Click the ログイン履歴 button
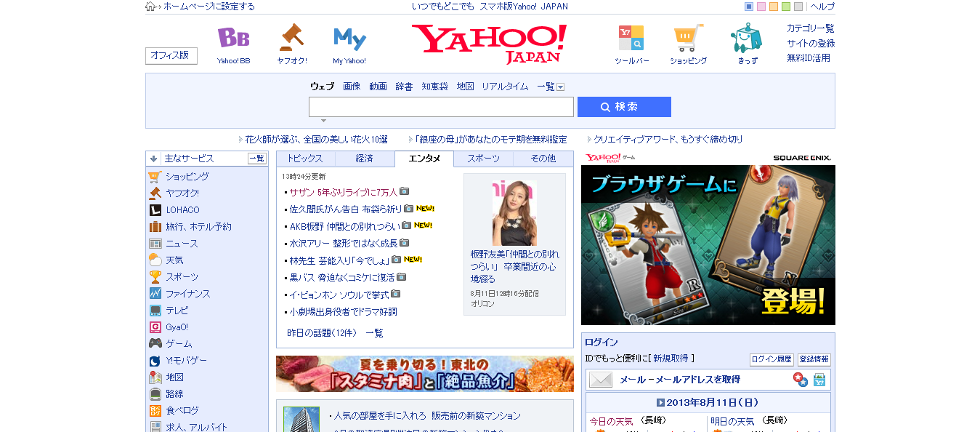This screenshot has height=432, width=980. tap(772, 359)
